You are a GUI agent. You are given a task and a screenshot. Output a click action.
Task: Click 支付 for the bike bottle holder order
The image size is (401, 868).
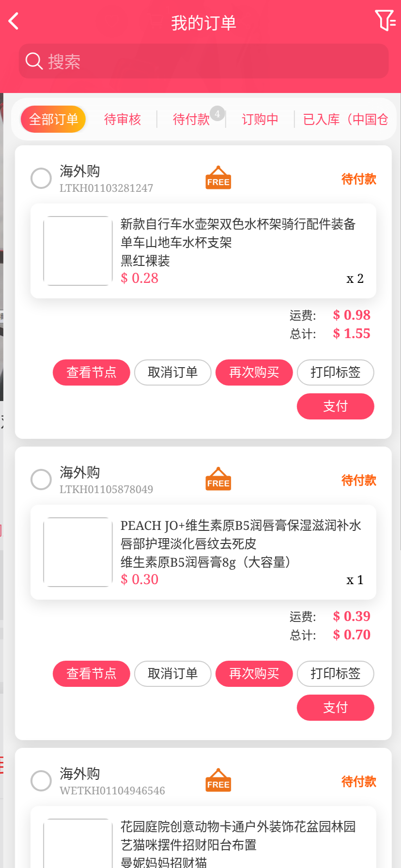[335, 406]
